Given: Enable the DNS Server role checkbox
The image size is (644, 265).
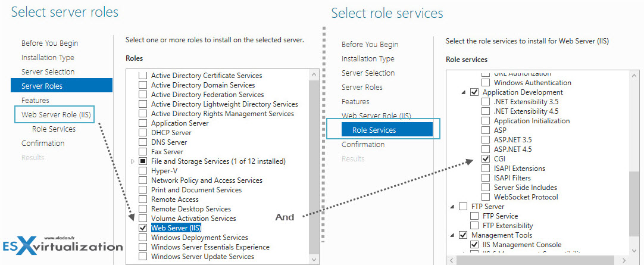Looking at the screenshot, I should coord(142,142).
